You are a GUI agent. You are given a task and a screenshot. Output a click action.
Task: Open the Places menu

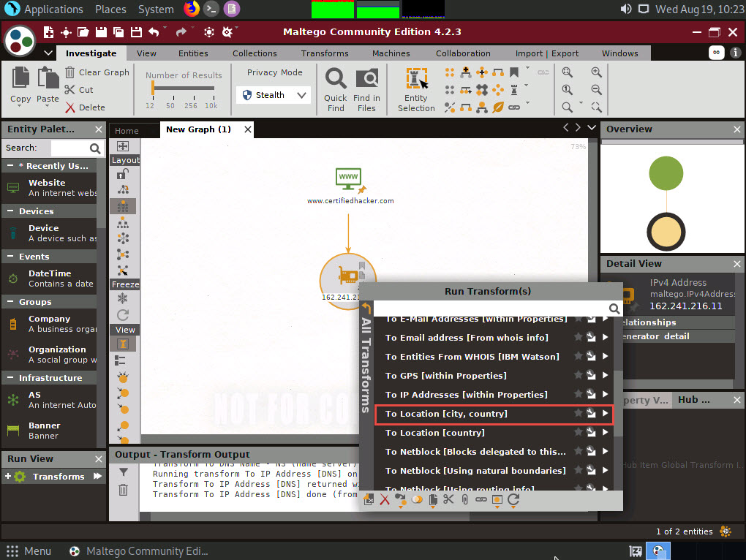110,9
